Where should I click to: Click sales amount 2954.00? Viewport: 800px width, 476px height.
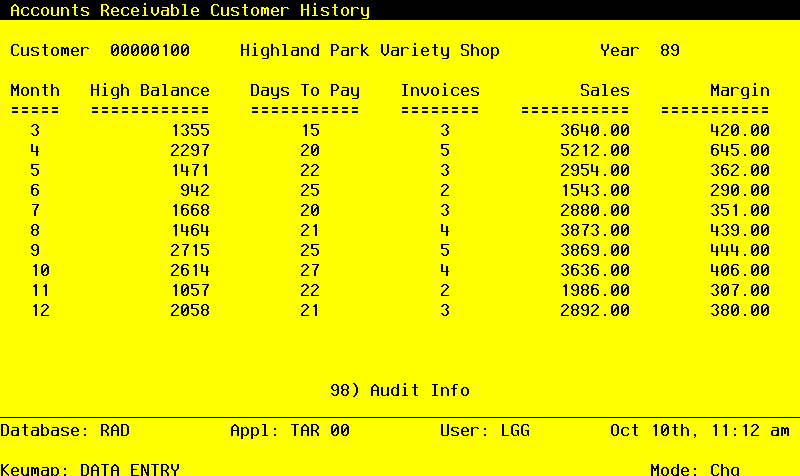pyautogui.click(x=595, y=170)
